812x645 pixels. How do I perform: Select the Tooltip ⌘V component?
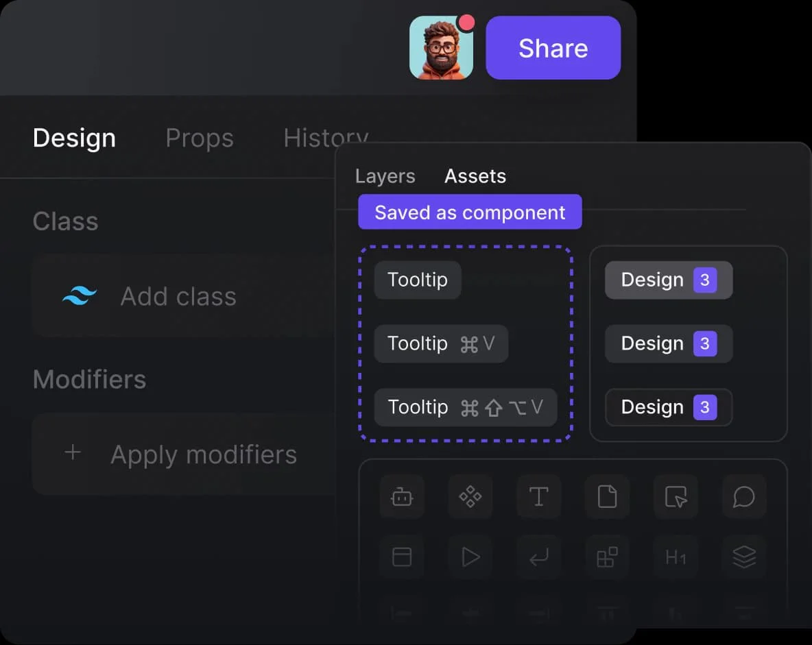tap(440, 343)
